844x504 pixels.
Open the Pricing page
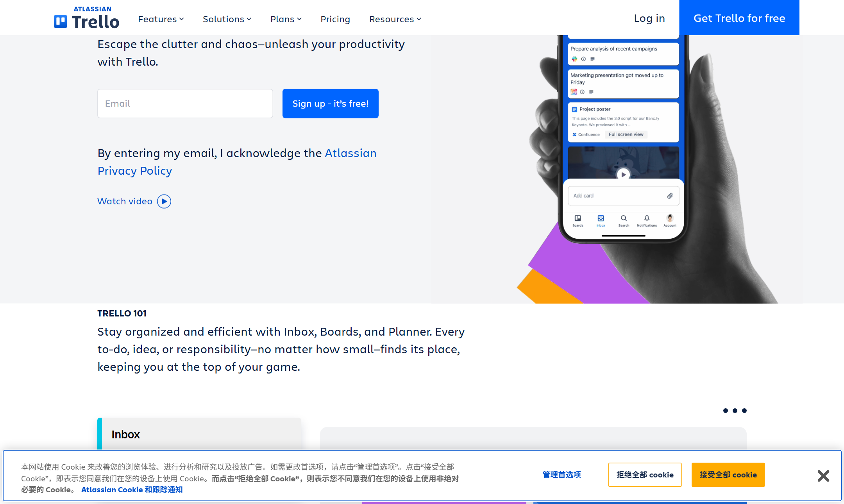[335, 19]
